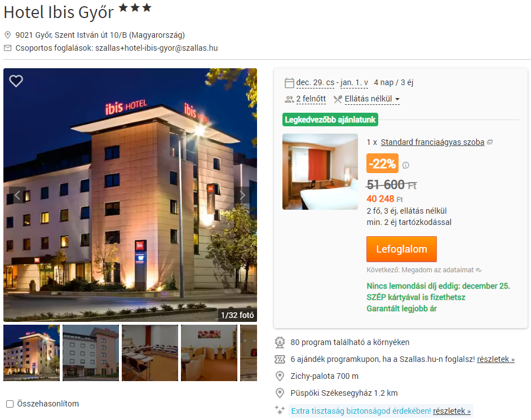Select second thumbnail of hotel facade
Viewport: 531px width, 420px height.
[91, 353]
